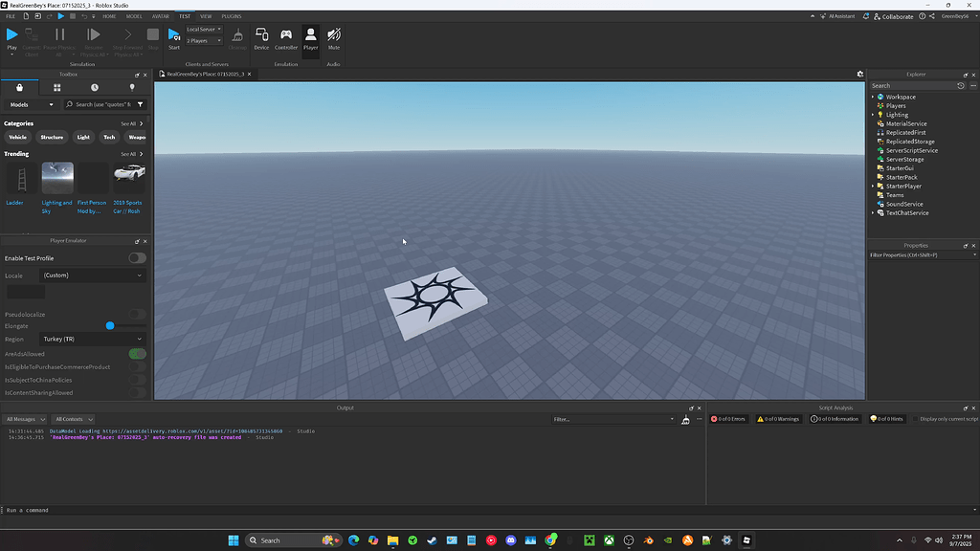This screenshot has height=551, width=980.
Task: Select the Structure category chip
Action: [52, 137]
